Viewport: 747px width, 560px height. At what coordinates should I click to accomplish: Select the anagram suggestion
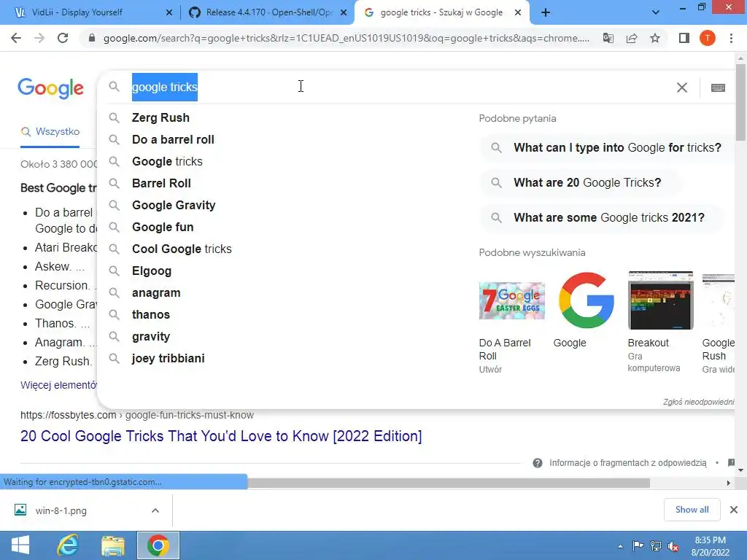click(156, 293)
